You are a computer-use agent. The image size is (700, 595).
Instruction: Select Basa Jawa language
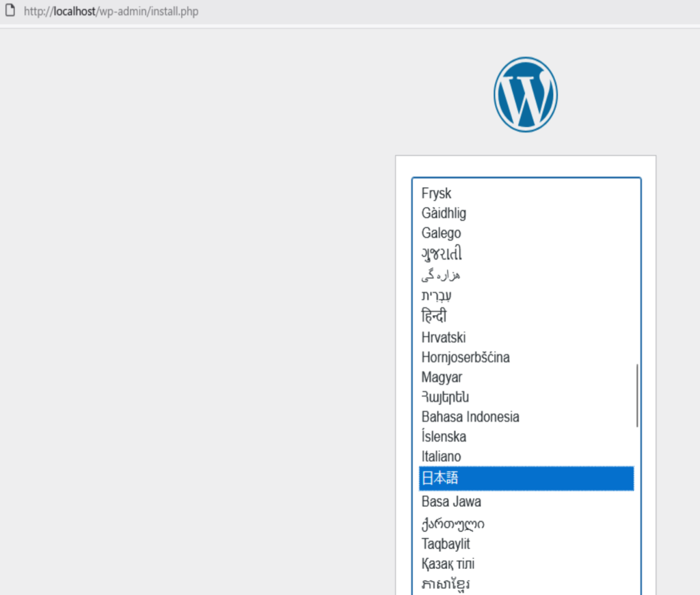coord(451,501)
